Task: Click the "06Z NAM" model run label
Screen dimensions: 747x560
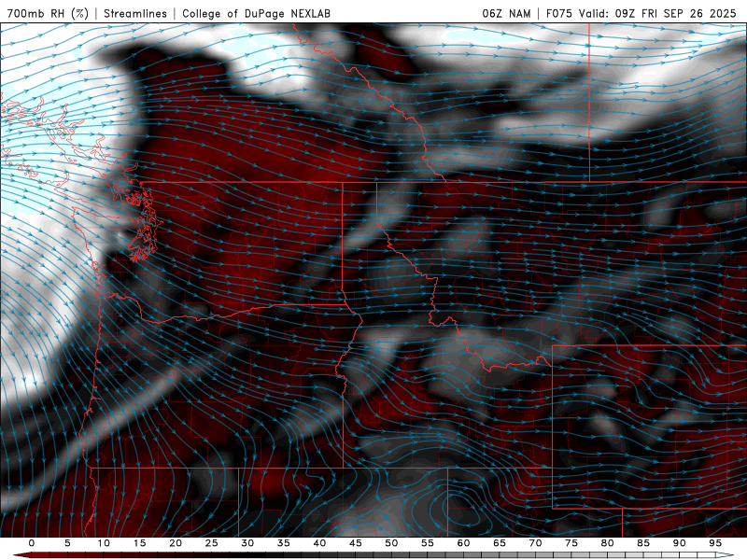Action: coord(506,13)
